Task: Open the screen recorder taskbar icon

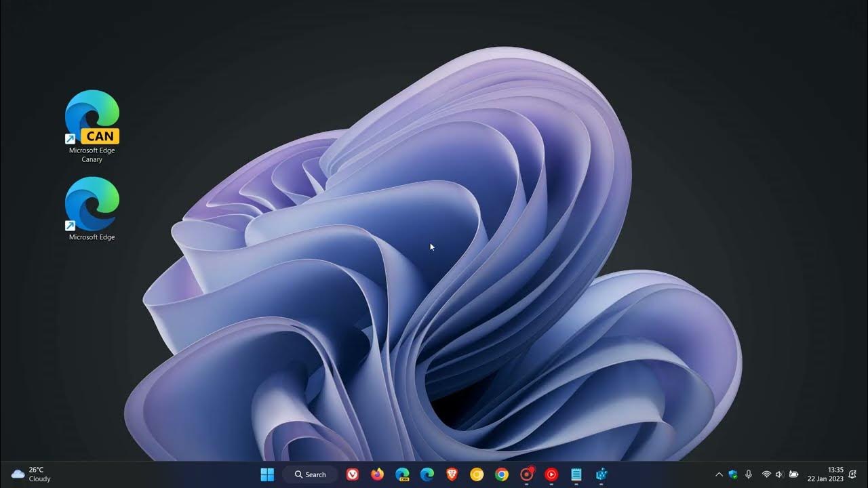Action: pos(527,474)
